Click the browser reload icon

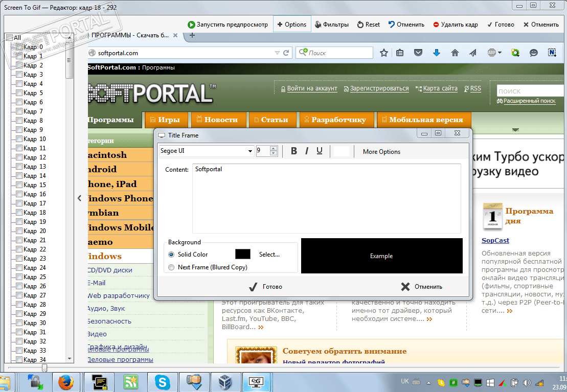286,53
